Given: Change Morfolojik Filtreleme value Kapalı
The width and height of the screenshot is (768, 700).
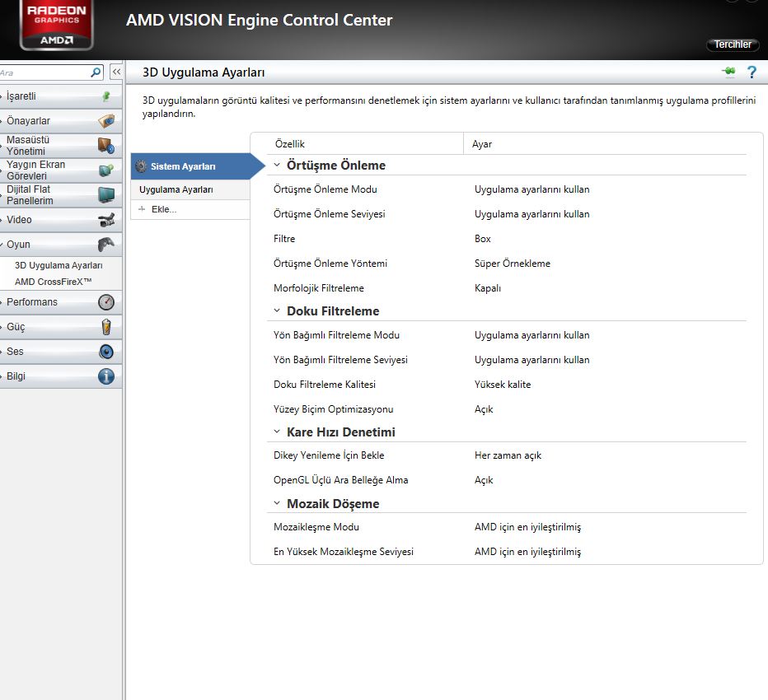Looking at the screenshot, I should click(x=488, y=288).
